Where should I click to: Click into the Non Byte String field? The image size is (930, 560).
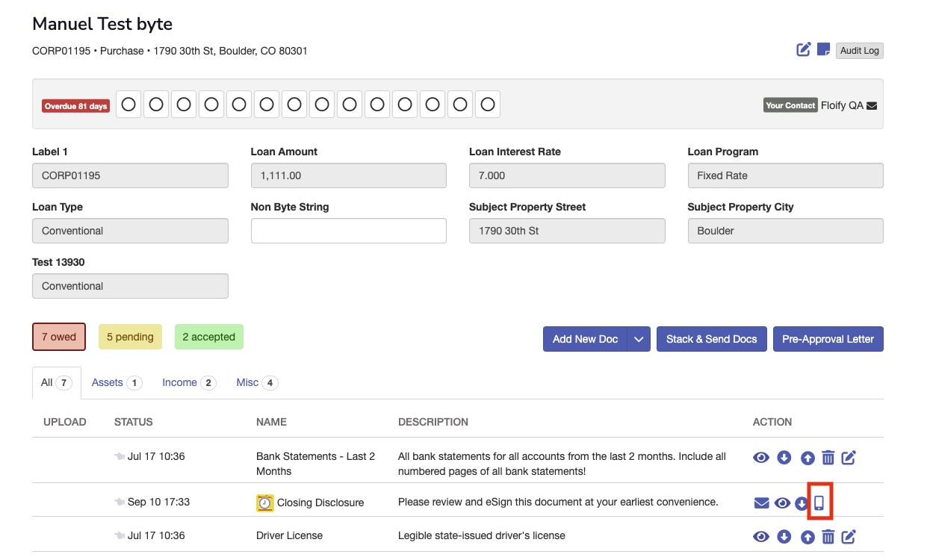click(348, 231)
